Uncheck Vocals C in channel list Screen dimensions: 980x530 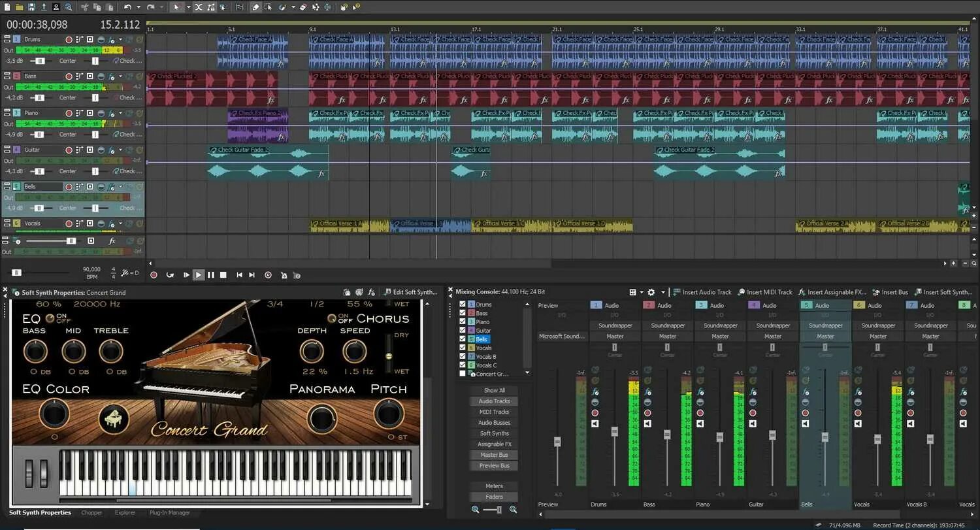click(x=463, y=365)
